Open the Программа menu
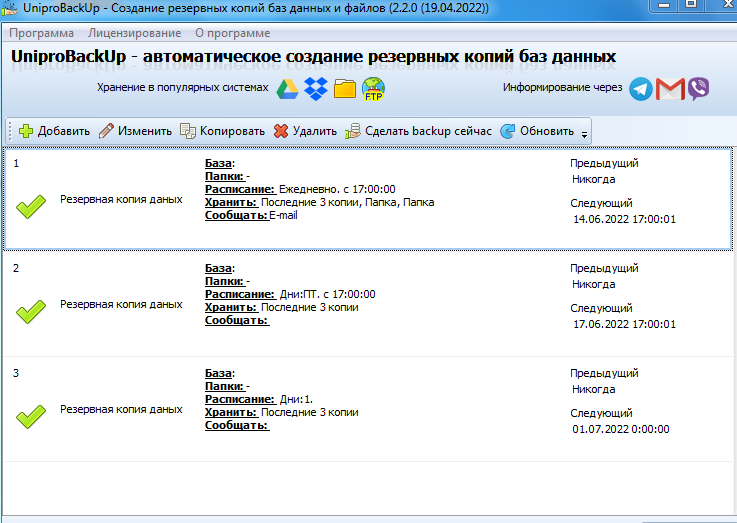This screenshot has height=523, width=737. 41,33
